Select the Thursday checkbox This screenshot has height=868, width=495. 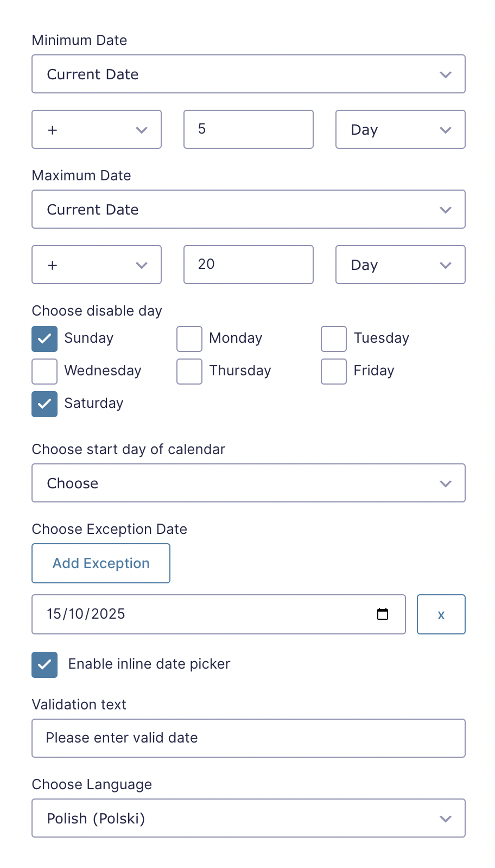coord(189,372)
